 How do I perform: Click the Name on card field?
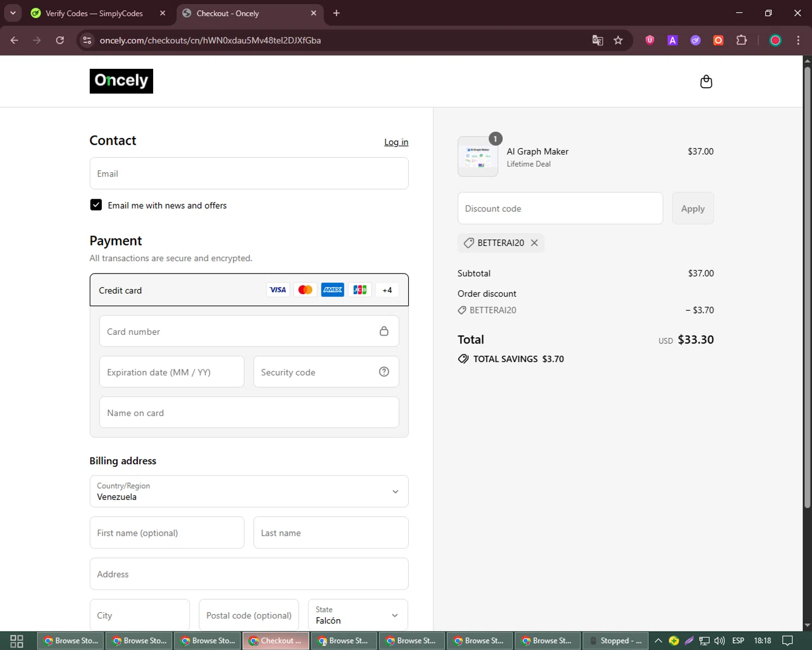(249, 412)
